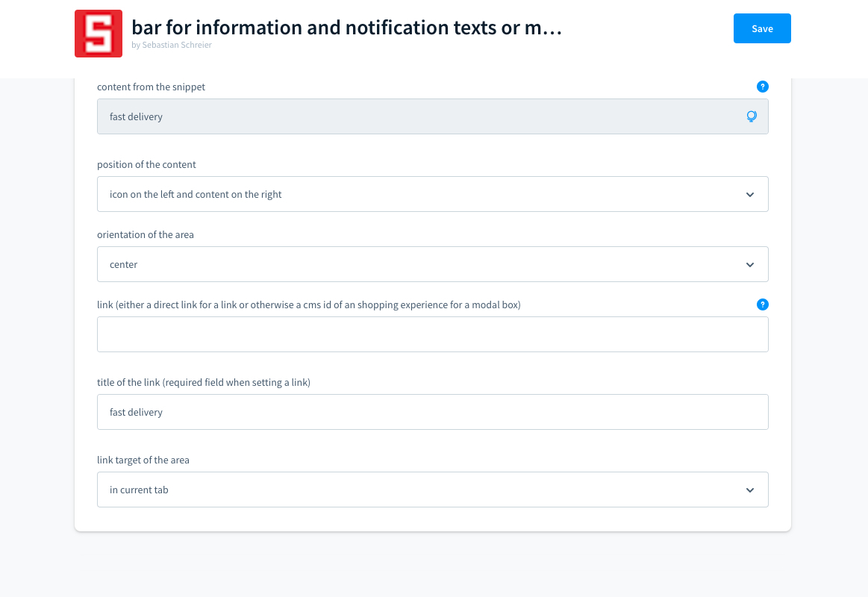Click chevron arrow of orientation of area
The width and height of the screenshot is (868, 597).
750,265
